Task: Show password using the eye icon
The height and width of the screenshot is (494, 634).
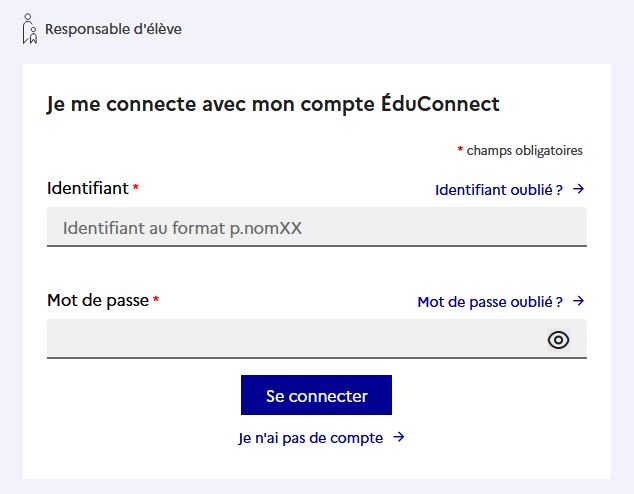Action: (x=558, y=340)
